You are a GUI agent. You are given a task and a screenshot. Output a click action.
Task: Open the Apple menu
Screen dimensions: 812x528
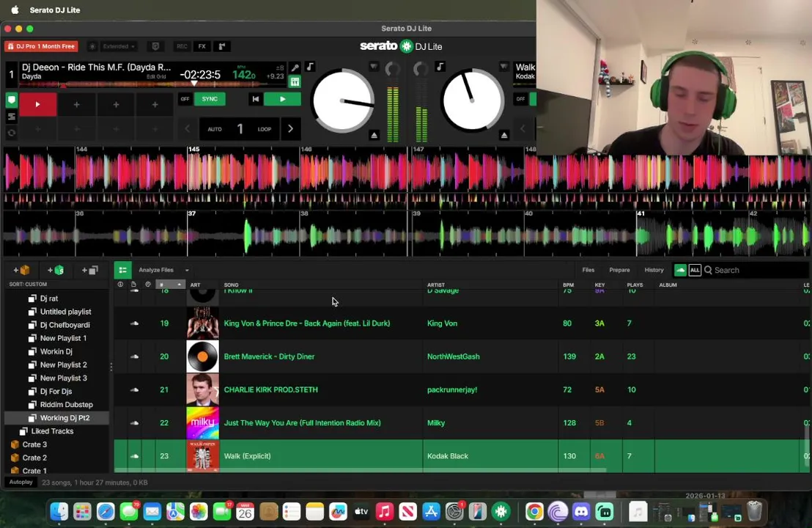pos(15,10)
